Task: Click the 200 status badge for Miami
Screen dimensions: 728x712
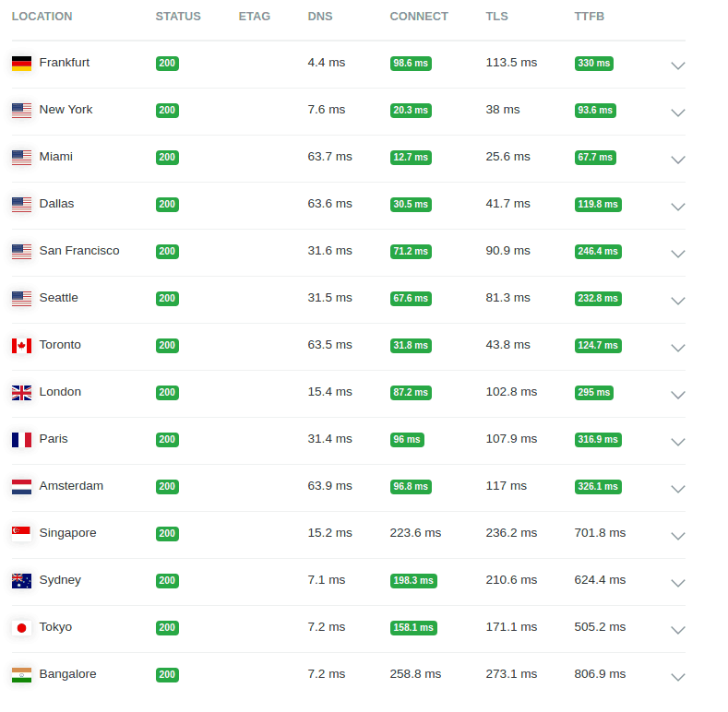Action: coord(167,158)
